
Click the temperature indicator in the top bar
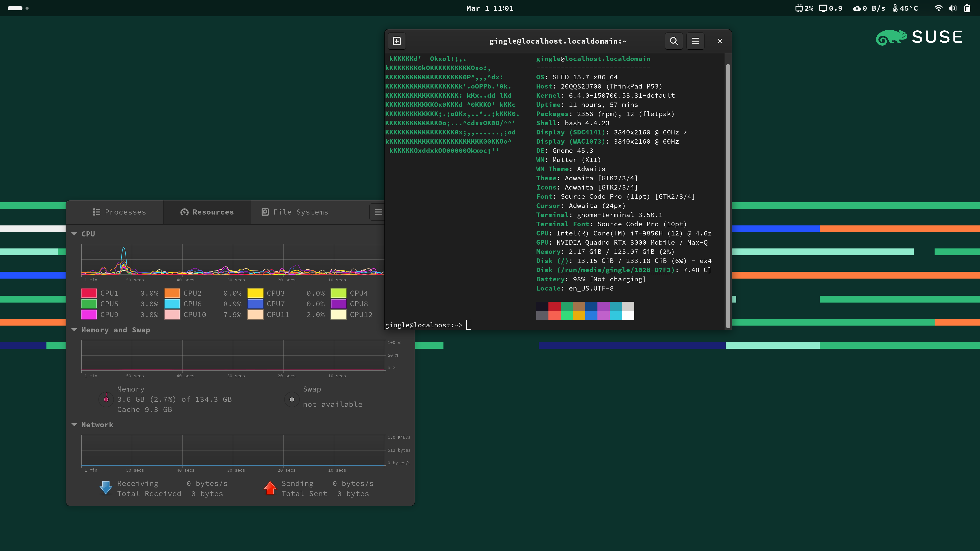coord(905,8)
